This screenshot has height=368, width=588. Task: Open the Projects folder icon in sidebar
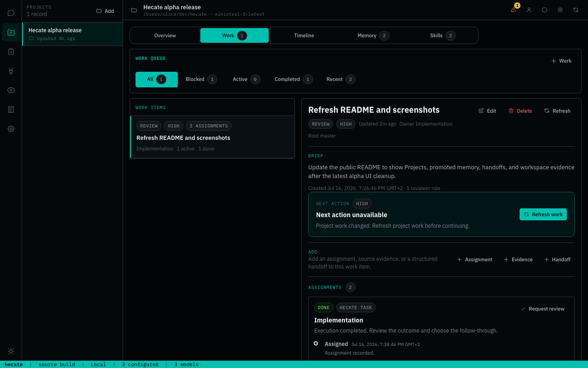coord(11,32)
